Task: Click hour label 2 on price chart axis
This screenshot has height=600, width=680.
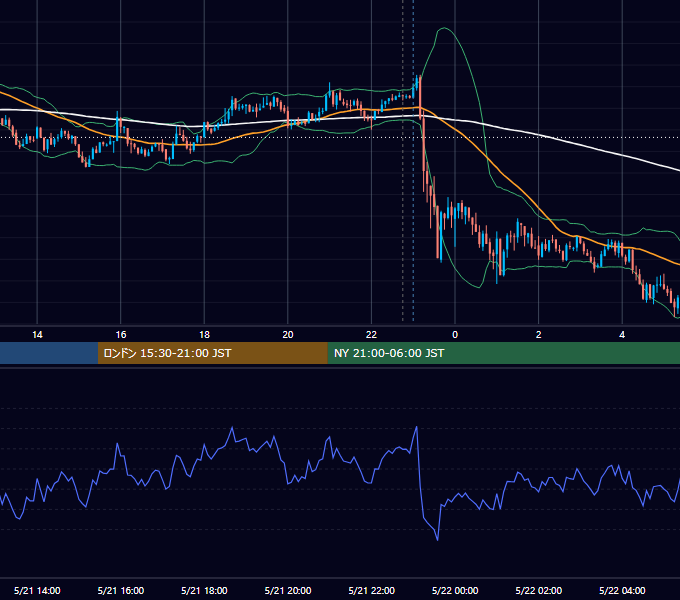Action: tap(539, 335)
